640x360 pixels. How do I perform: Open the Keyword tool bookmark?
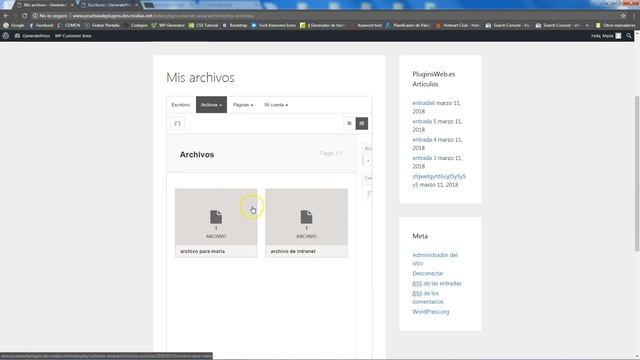[x=366, y=25]
